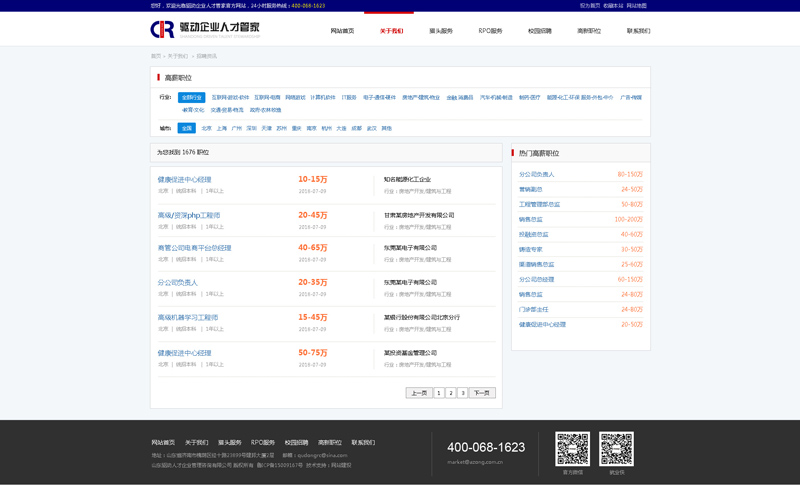Open the 高级/资深php工程师 job listing
Screen dimensions: 800x485
189,215
